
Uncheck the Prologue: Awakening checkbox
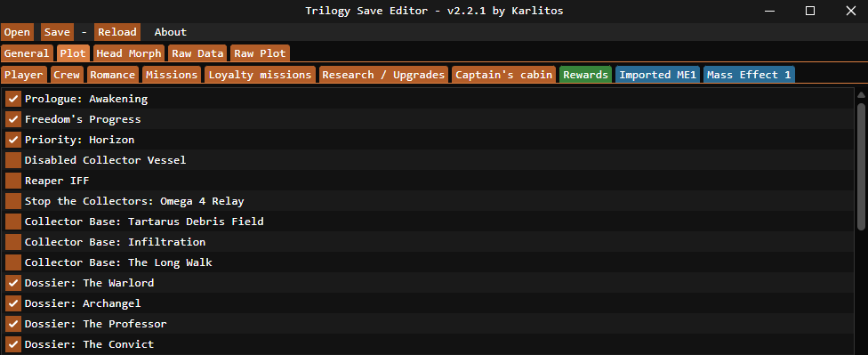click(13, 99)
